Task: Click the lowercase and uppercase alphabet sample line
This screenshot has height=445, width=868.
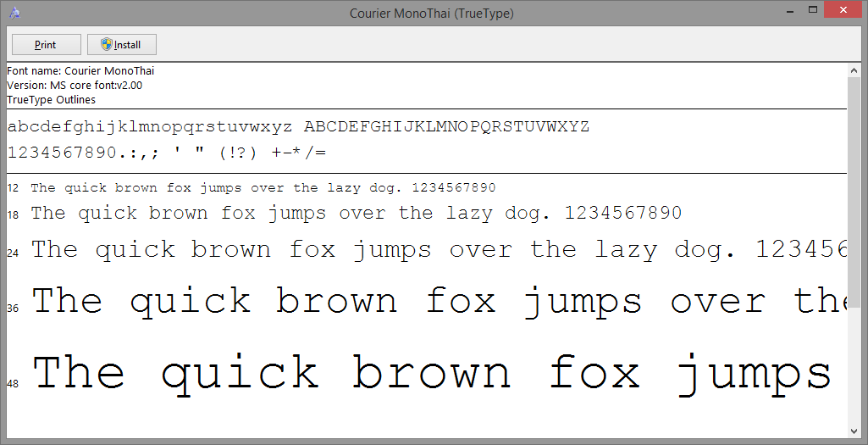Action: tap(298, 127)
